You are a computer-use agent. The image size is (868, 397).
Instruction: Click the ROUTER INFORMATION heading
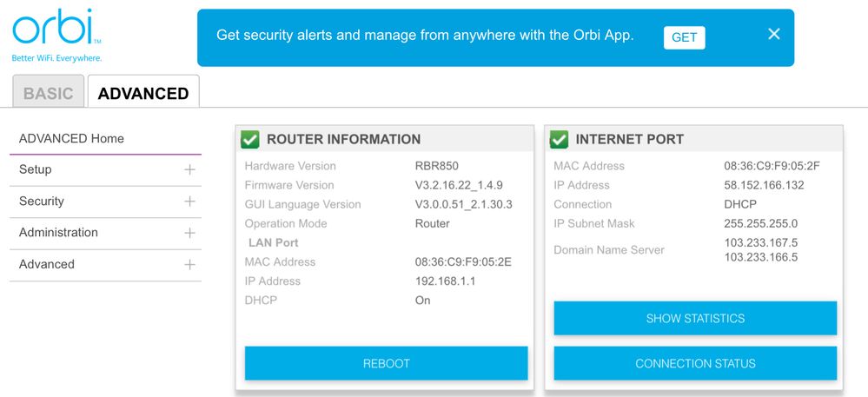coord(344,139)
